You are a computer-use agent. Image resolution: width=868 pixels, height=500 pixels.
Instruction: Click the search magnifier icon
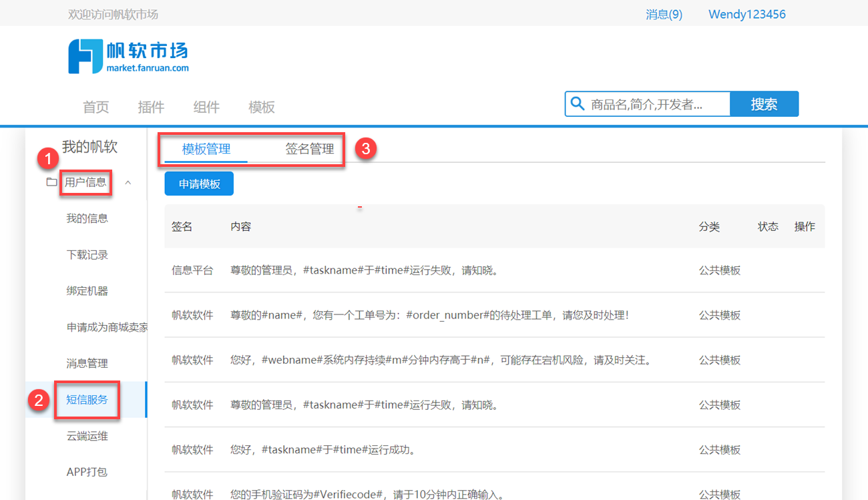point(577,103)
